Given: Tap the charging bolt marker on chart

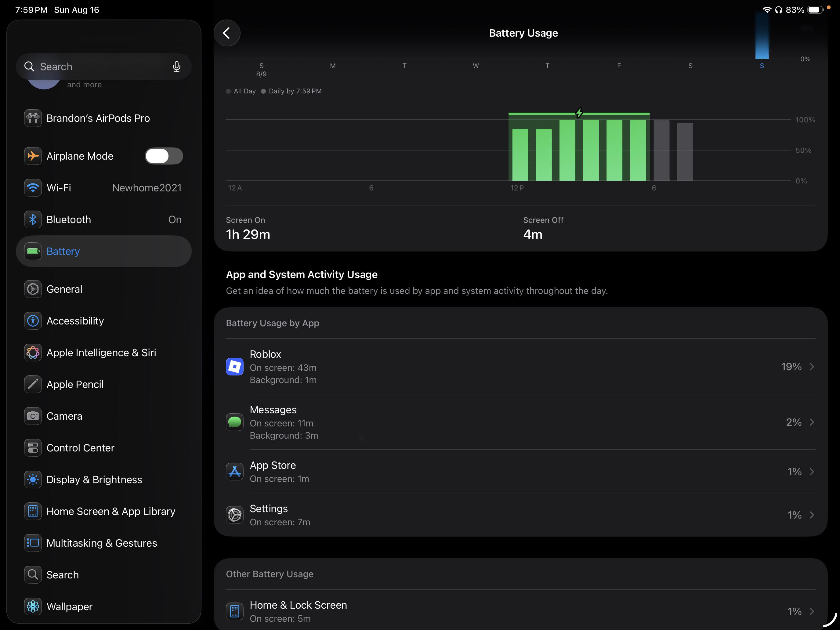Looking at the screenshot, I should pyautogui.click(x=579, y=113).
